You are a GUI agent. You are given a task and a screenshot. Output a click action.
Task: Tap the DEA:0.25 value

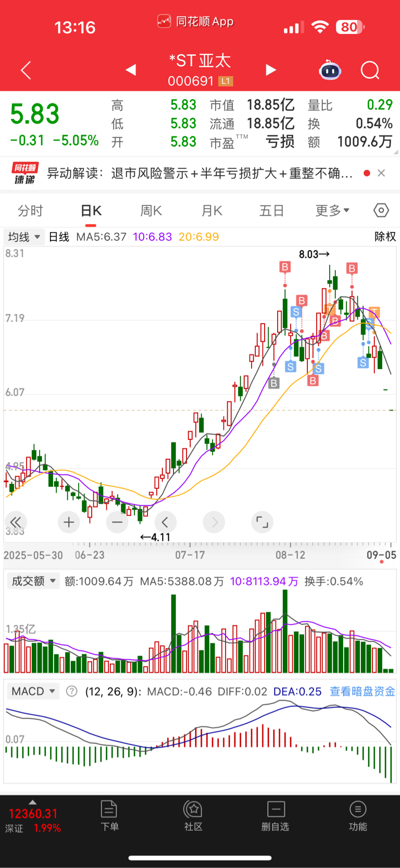tap(297, 691)
